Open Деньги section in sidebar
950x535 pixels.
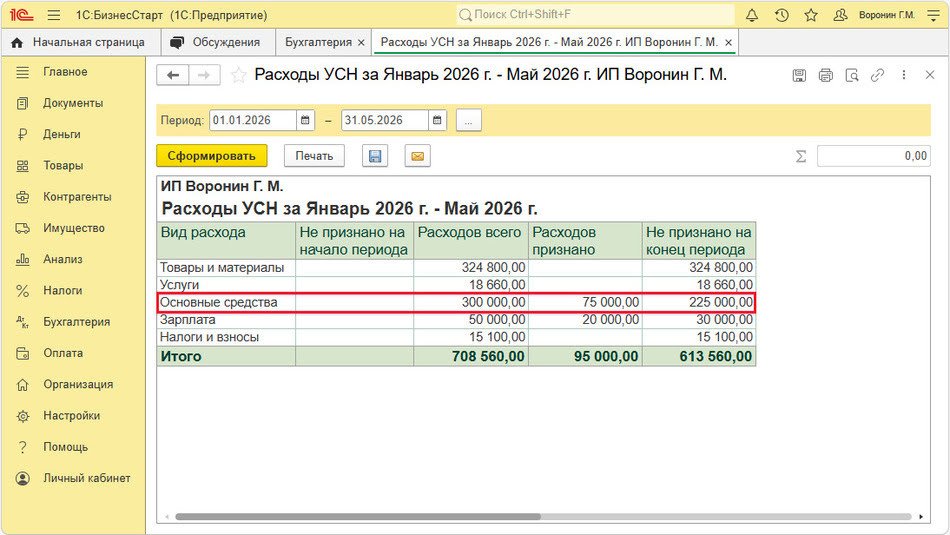point(61,134)
